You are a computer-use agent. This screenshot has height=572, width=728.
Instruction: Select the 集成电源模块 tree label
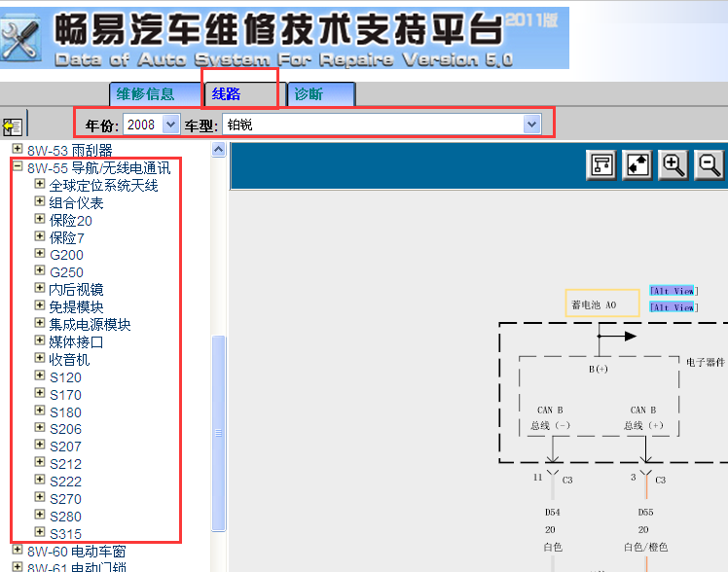[90, 325]
